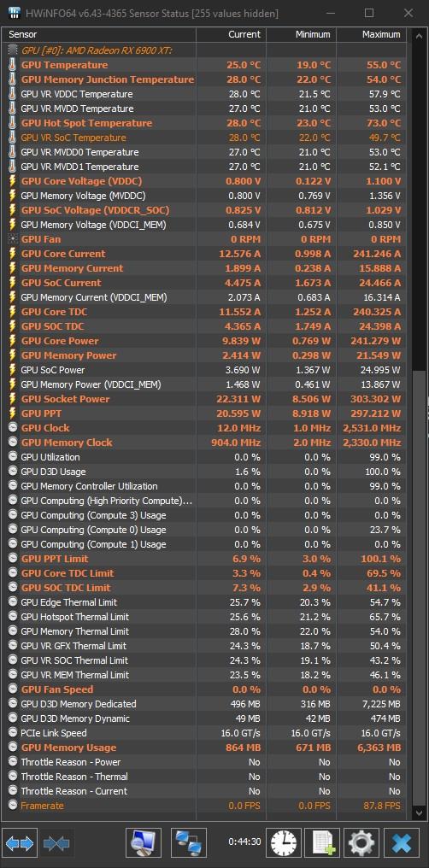
Task: Click the network computers icon
Action: [189, 843]
